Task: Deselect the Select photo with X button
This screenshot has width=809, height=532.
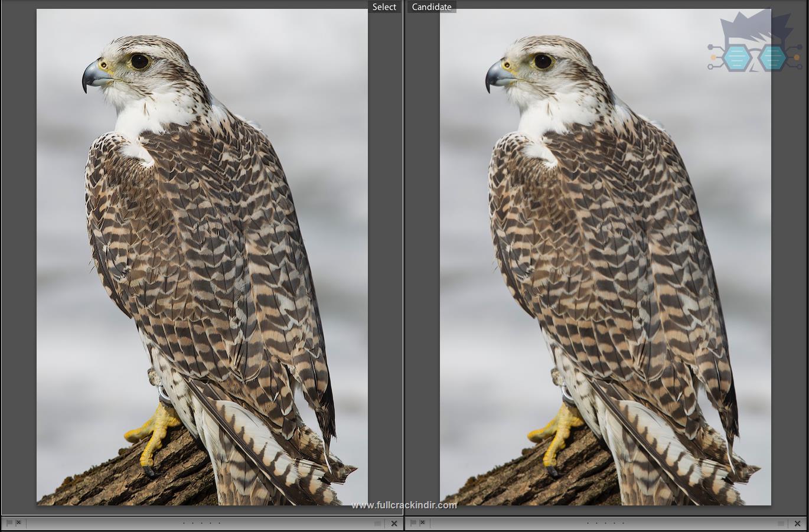Action: pyautogui.click(x=394, y=523)
